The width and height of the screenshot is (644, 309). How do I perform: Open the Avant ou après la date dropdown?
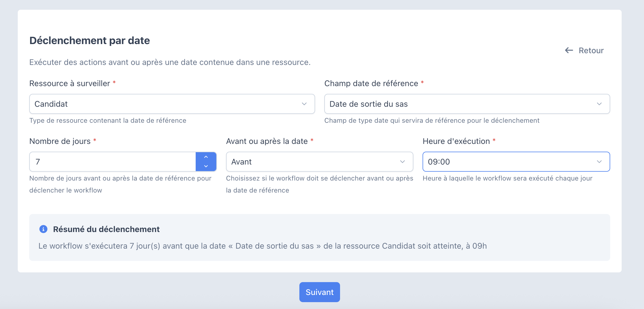click(319, 162)
